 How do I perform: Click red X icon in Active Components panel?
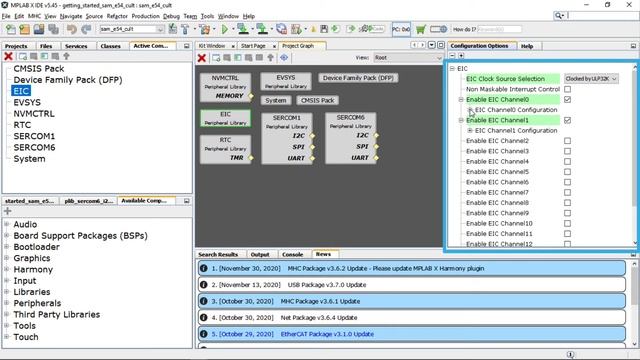(8, 56)
